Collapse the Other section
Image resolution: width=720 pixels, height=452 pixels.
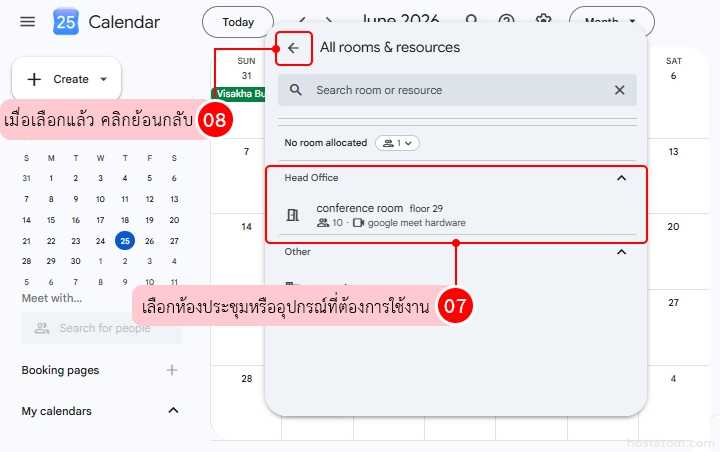click(x=621, y=252)
